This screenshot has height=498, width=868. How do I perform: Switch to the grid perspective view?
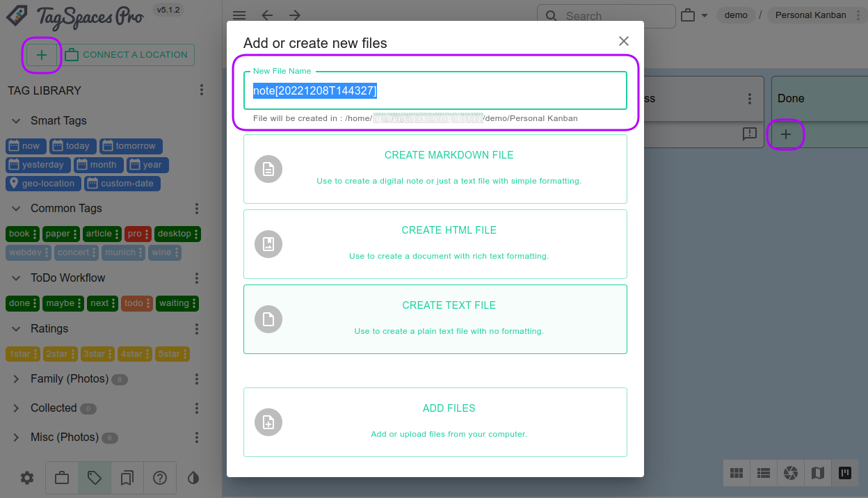[737, 473]
